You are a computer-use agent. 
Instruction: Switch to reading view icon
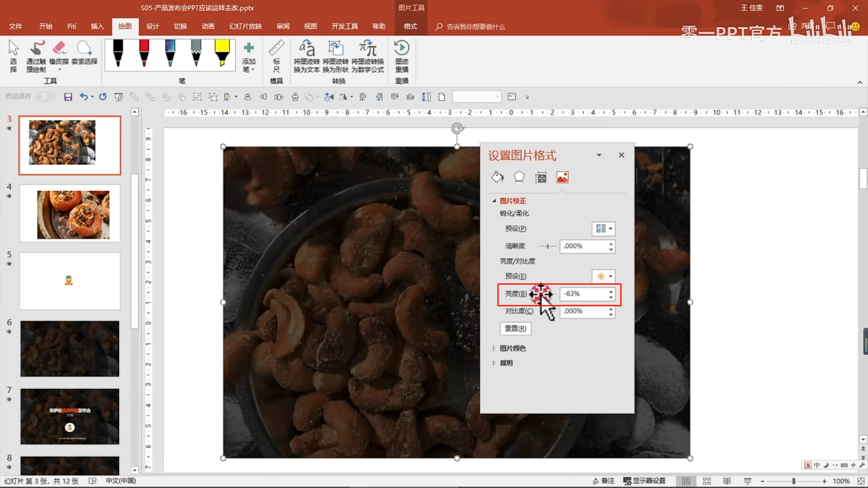click(727, 481)
